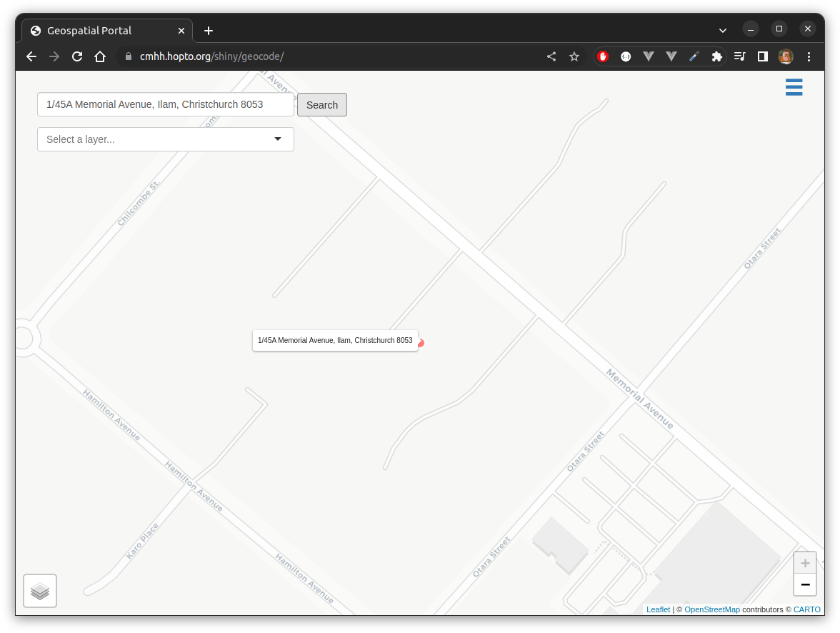Open the color picker pen extension
Viewport: 840px width, 633px height.
point(694,56)
